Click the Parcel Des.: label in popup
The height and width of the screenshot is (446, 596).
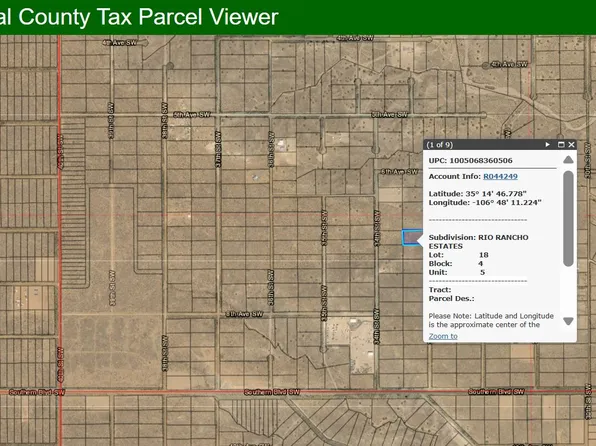[x=452, y=298]
